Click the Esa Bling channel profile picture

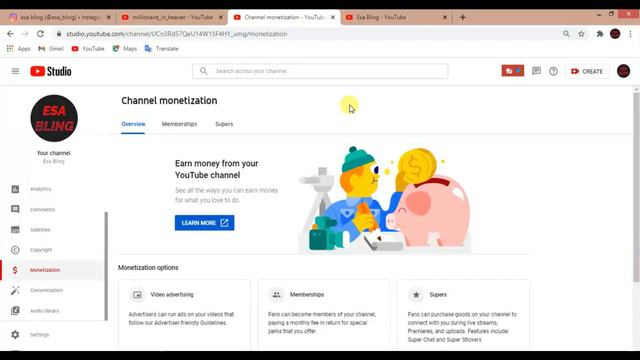[x=54, y=118]
